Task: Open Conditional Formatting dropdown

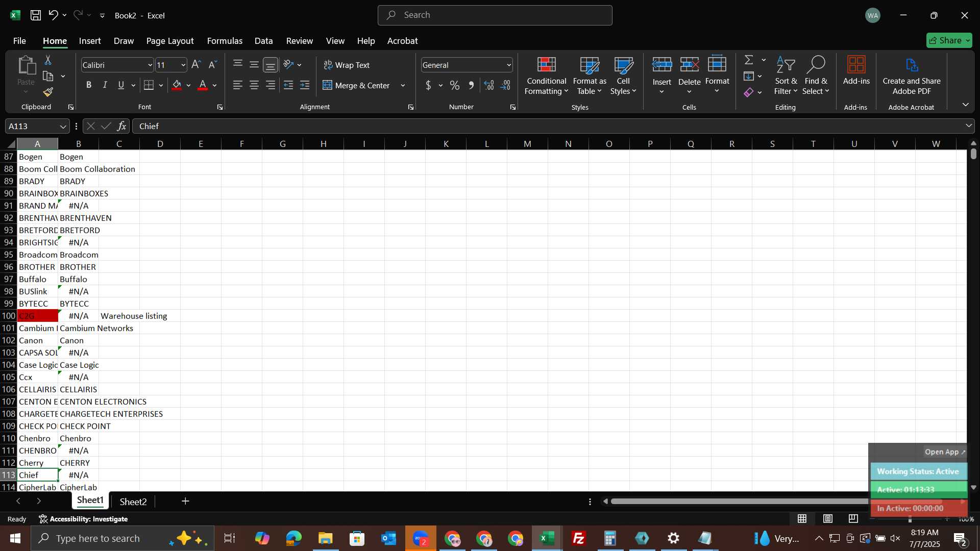Action: [546, 76]
